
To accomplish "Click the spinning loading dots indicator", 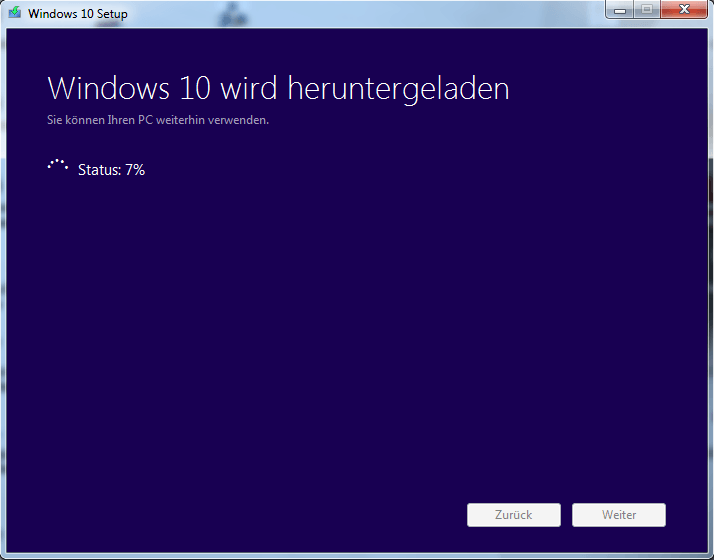I will pyautogui.click(x=57, y=165).
